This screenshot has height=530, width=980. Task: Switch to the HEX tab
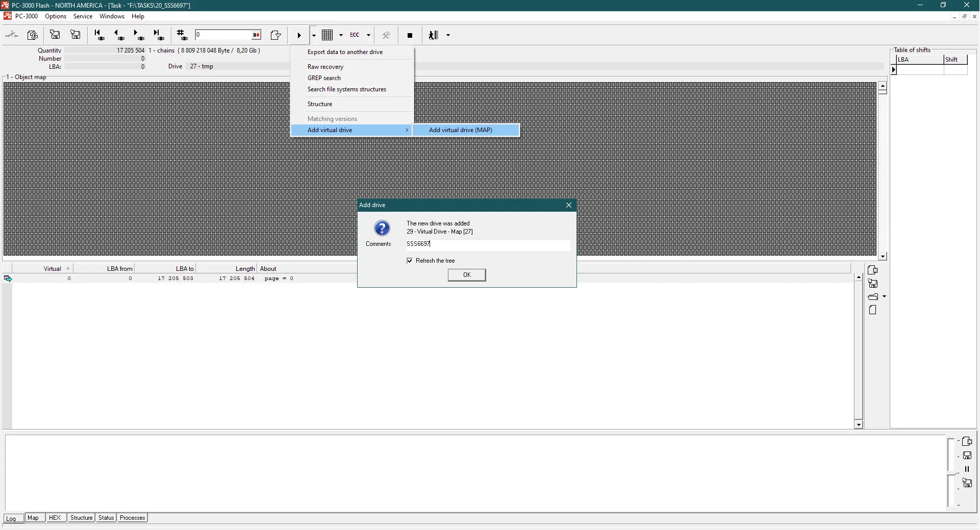(55, 518)
